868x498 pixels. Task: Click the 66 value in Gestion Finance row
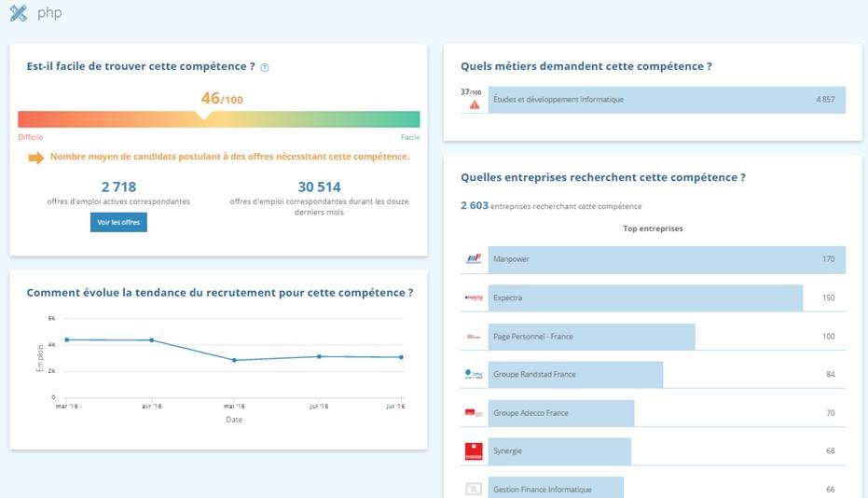click(x=831, y=490)
